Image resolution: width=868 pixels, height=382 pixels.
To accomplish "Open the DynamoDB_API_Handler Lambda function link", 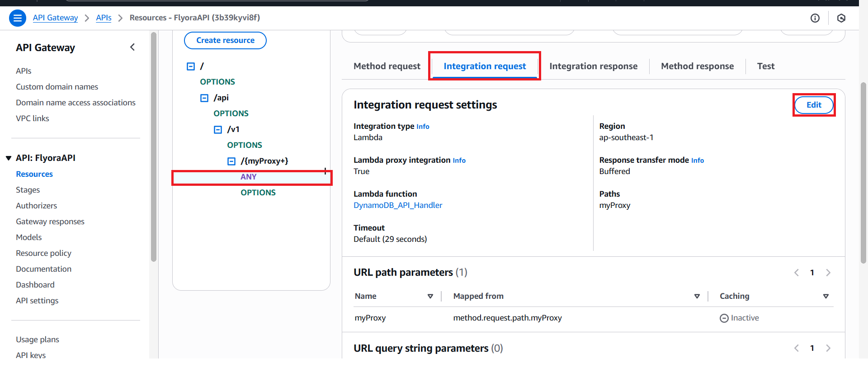I will coord(397,205).
